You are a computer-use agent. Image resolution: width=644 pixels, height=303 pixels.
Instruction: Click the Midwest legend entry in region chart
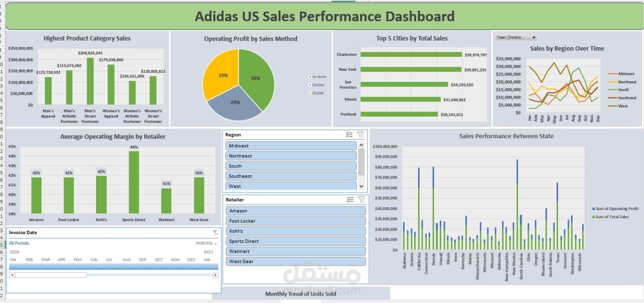(x=621, y=74)
